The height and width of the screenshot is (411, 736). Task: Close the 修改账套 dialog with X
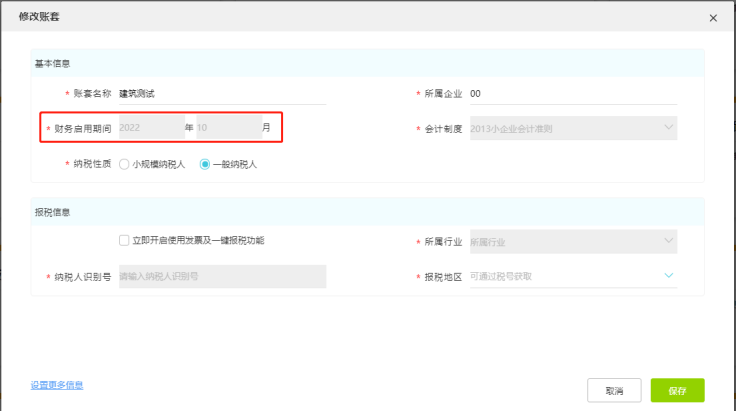(713, 18)
